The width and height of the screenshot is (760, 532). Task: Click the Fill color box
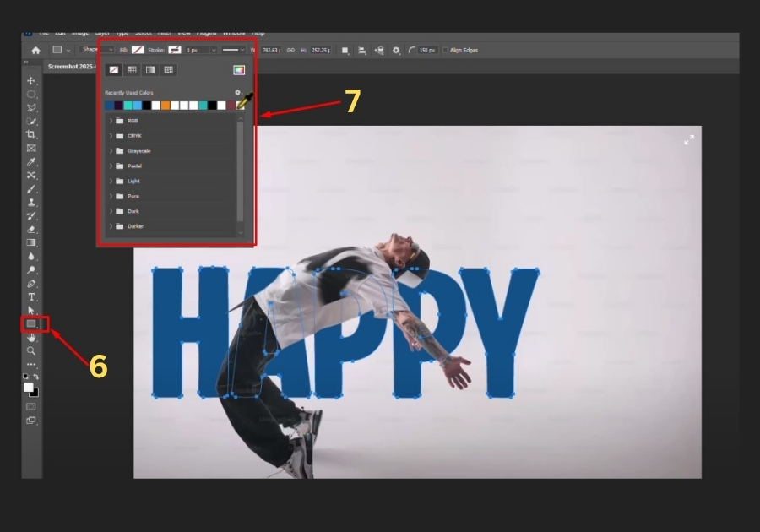(x=138, y=50)
